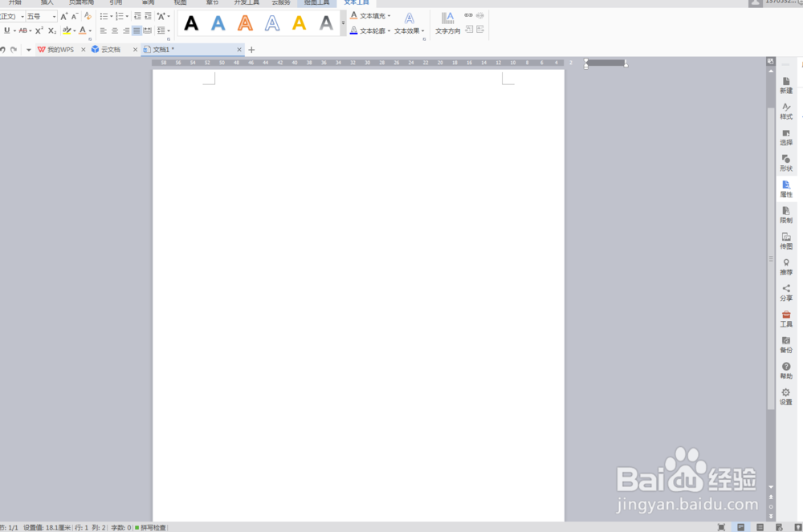
Task: Redo the last action
Action: (x=14, y=50)
